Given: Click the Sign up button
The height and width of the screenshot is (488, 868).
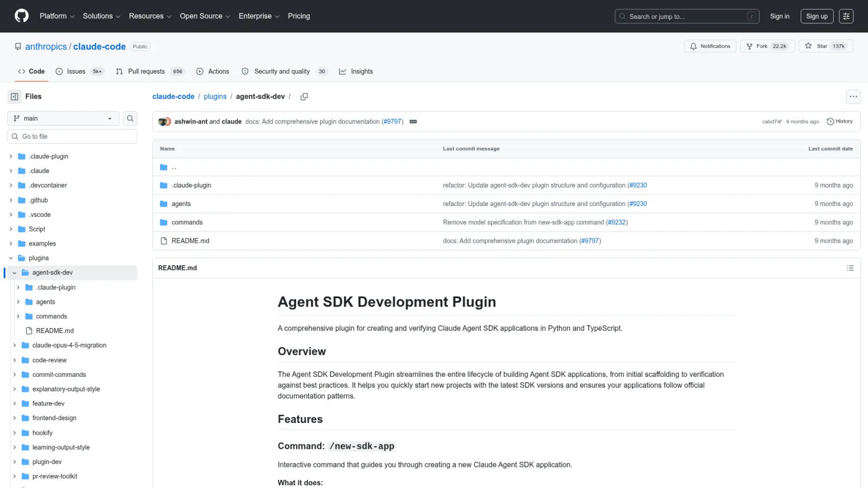Looking at the screenshot, I should pos(817,16).
